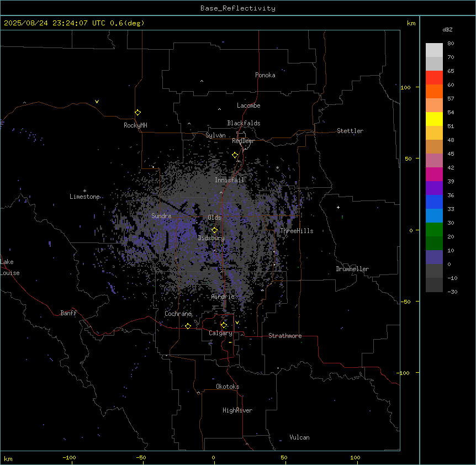The image size is (476, 465).
Task: Click the Calgary city label
Action: coord(221,333)
